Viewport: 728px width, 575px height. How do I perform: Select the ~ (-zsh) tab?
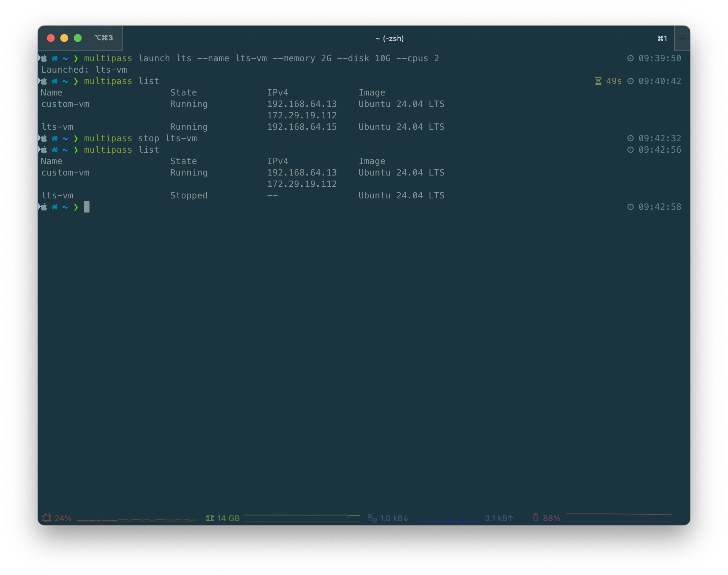click(x=390, y=38)
